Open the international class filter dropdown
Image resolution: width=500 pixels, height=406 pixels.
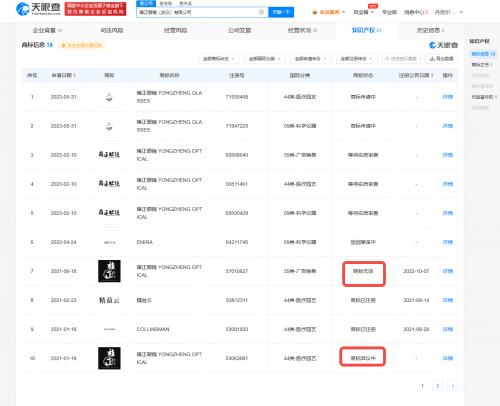(264, 59)
